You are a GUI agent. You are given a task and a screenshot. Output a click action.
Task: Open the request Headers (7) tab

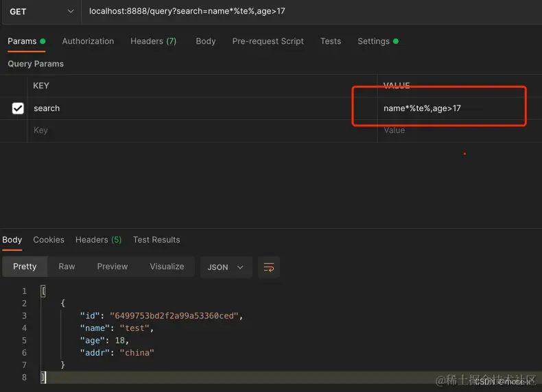click(153, 41)
